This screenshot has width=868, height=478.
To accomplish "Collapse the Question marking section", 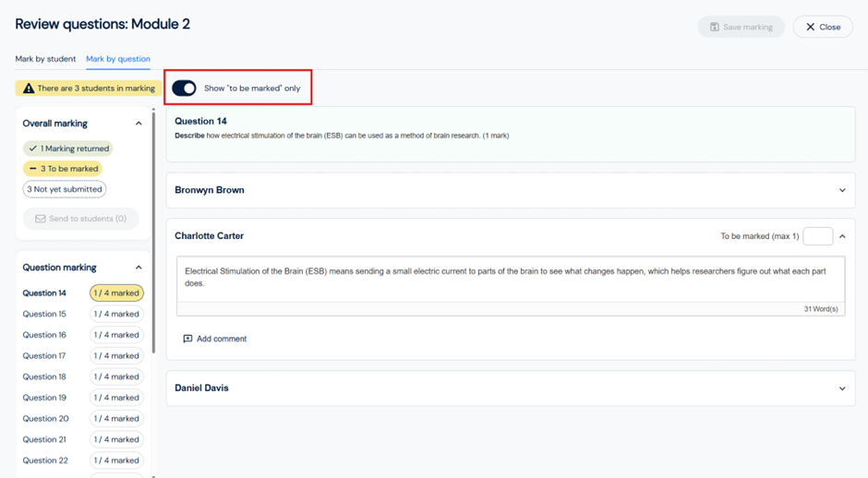I will point(139,268).
